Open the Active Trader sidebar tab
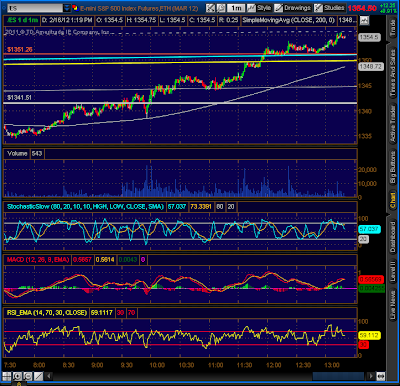 [x=393, y=123]
